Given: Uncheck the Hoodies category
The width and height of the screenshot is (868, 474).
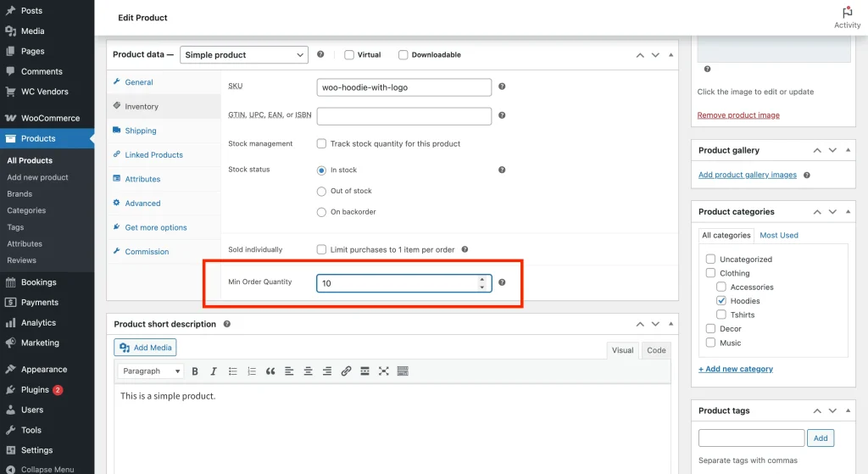Looking at the screenshot, I should pos(721,301).
